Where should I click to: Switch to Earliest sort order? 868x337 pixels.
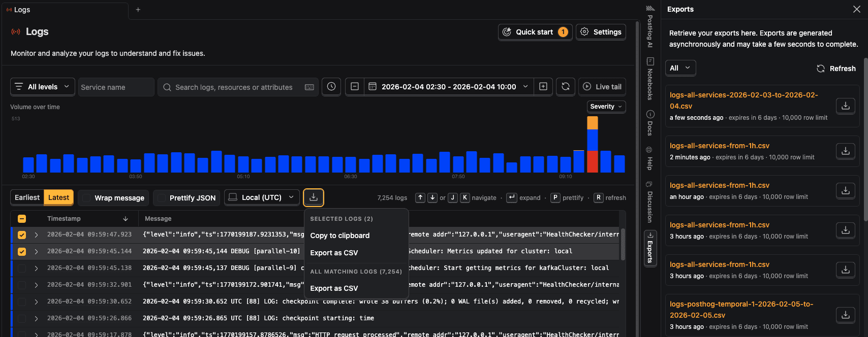click(x=27, y=197)
